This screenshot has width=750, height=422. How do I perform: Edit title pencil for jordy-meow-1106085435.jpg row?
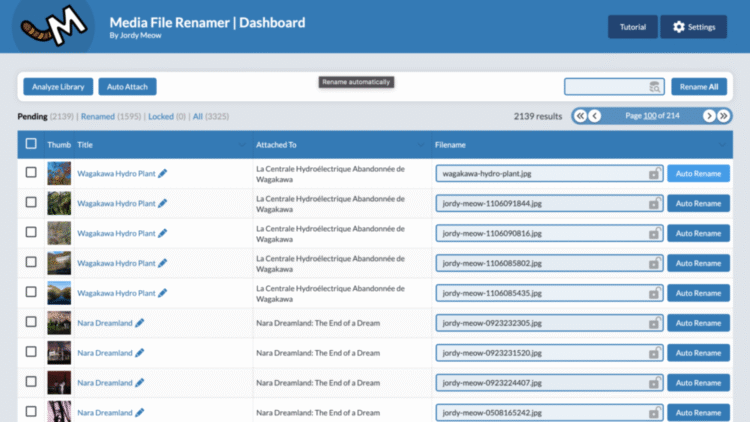coord(163,293)
